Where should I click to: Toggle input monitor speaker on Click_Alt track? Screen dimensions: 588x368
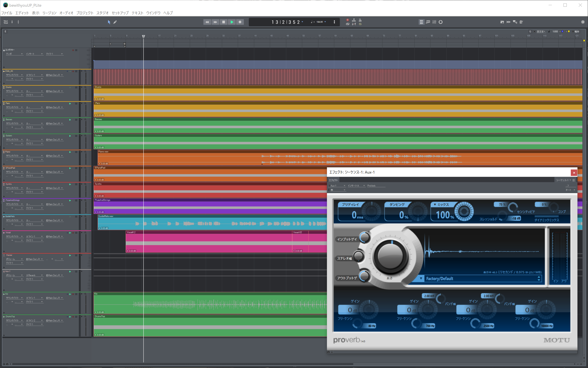(x=67, y=71)
